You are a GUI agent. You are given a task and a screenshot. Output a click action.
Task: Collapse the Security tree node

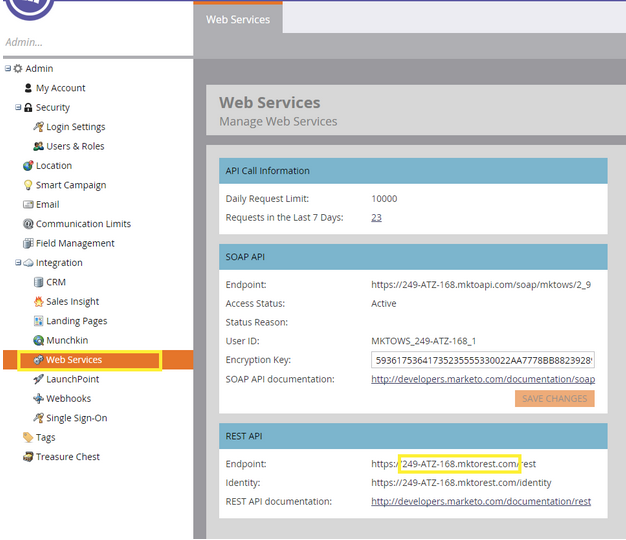[x=18, y=107]
